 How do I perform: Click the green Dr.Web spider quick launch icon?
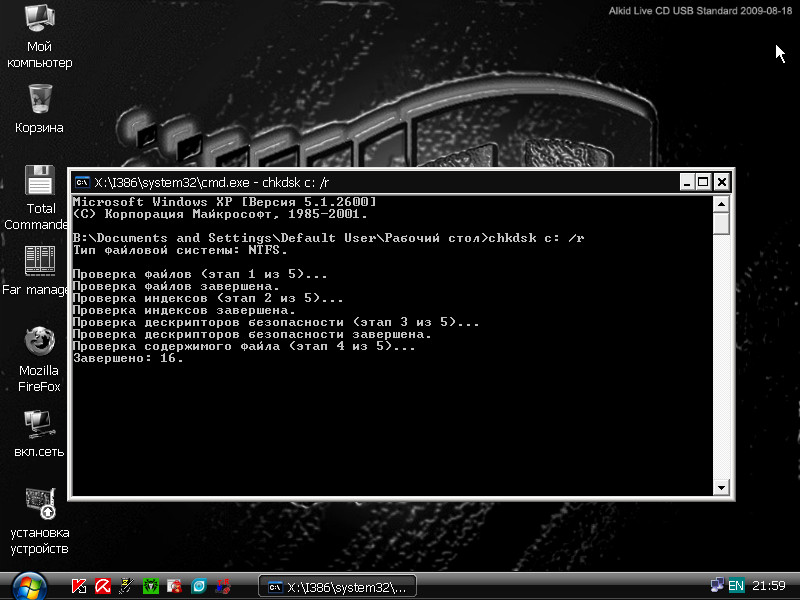tap(151, 586)
